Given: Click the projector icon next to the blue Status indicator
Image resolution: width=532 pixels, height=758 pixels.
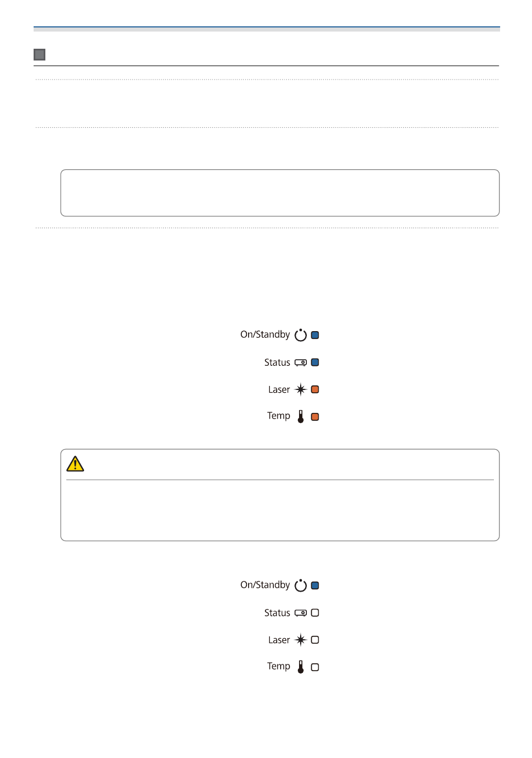Looking at the screenshot, I should (301, 362).
